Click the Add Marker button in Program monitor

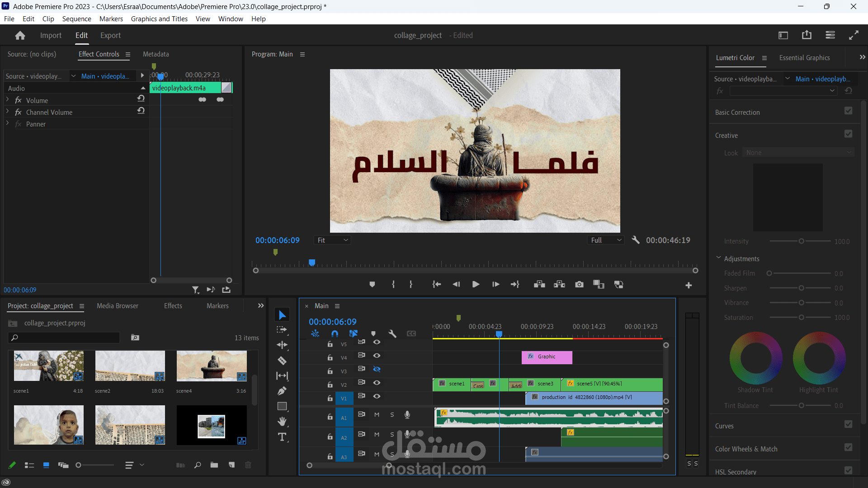372,284
